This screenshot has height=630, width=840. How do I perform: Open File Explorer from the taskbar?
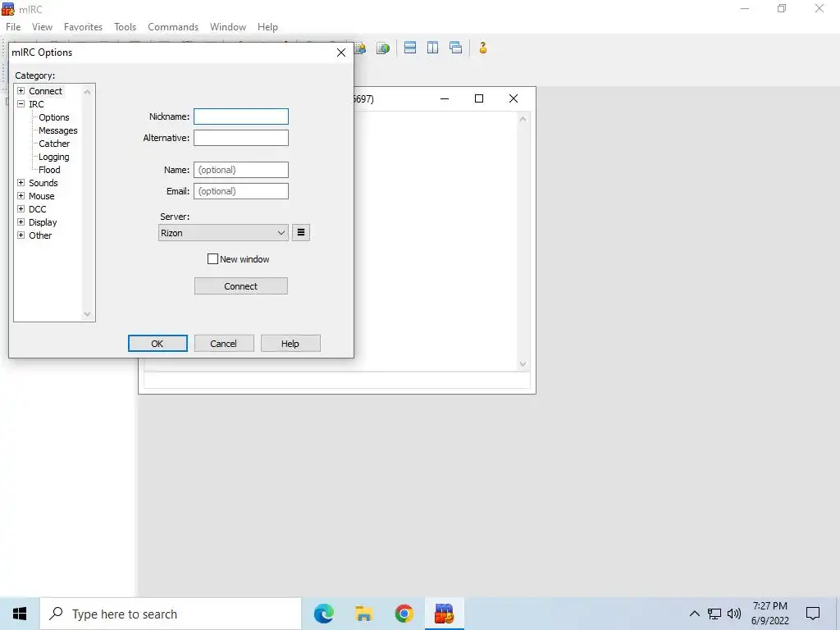point(363,614)
